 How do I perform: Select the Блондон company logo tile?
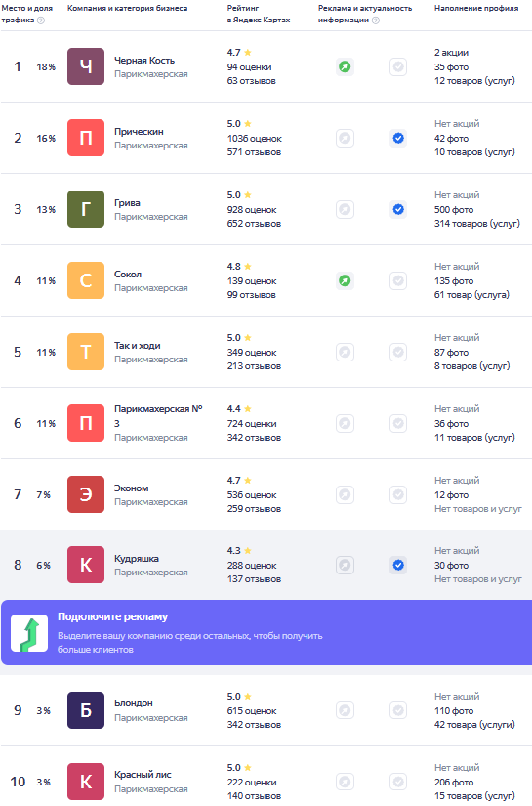tap(86, 710)
